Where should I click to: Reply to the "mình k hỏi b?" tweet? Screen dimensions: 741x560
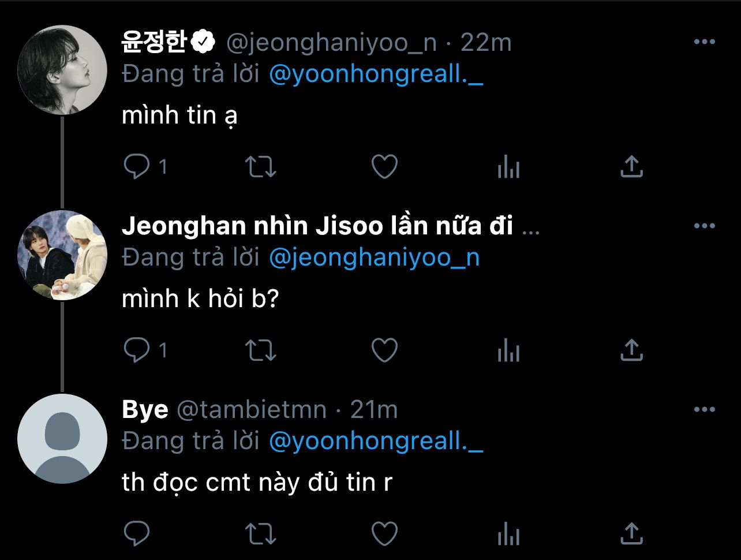coord(137,350)
